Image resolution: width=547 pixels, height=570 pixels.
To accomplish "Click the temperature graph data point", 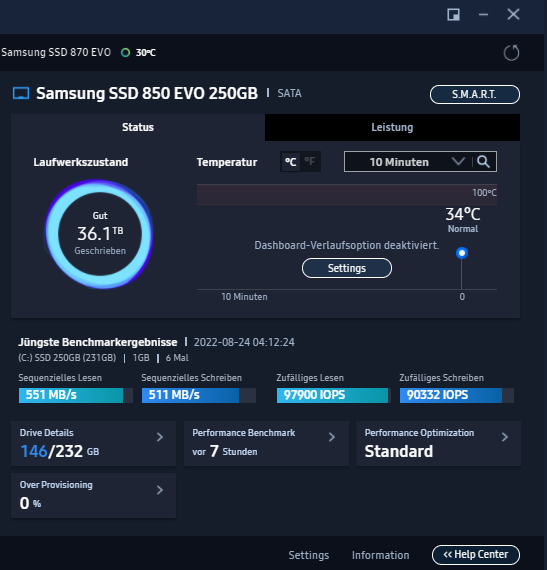I will [x=462, y=253].
